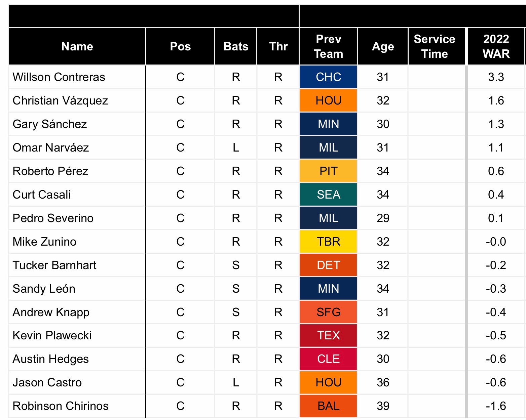Select the Service Time column header
526x420 pixels.
(435, 46)
